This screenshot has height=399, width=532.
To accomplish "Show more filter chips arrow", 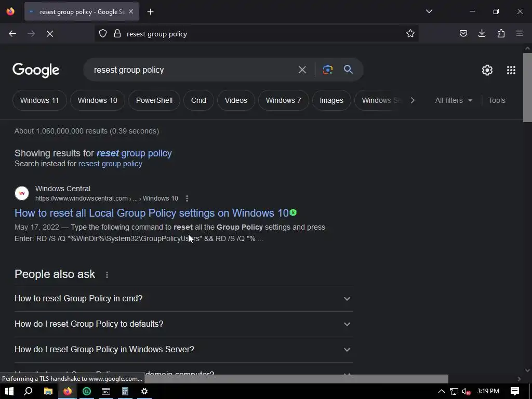I will (x=412, y=100).
